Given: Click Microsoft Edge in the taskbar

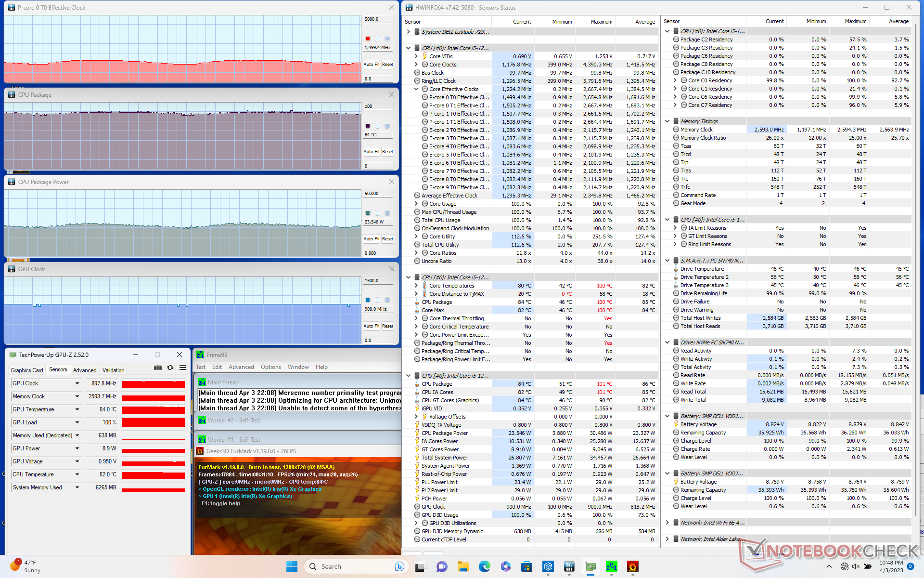Looking at the screenshot, I should pos(484,566).
